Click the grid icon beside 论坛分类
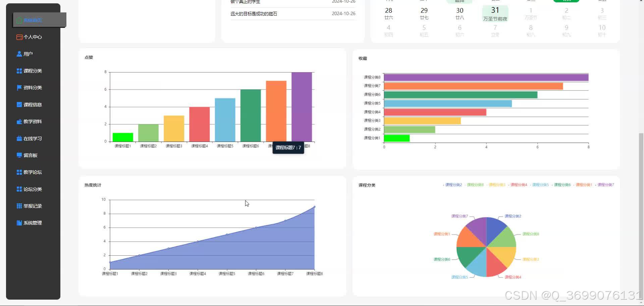This screenshot has width=644, height=306. (19, 189)
